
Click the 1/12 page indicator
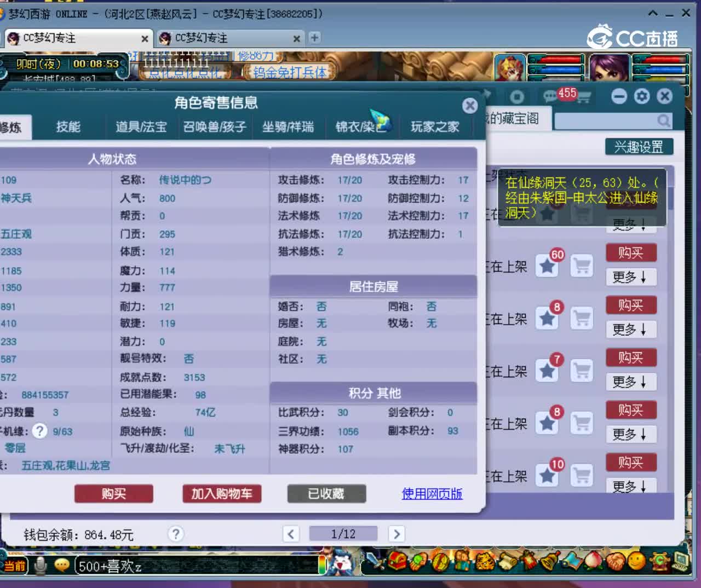(x=343, y=534)
